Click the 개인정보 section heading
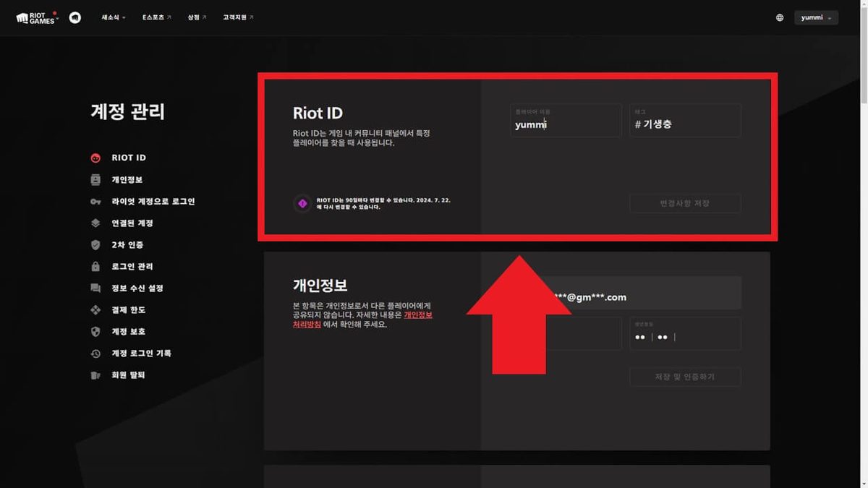The height and width of the screenshot is (488, 868). [320, 285]
